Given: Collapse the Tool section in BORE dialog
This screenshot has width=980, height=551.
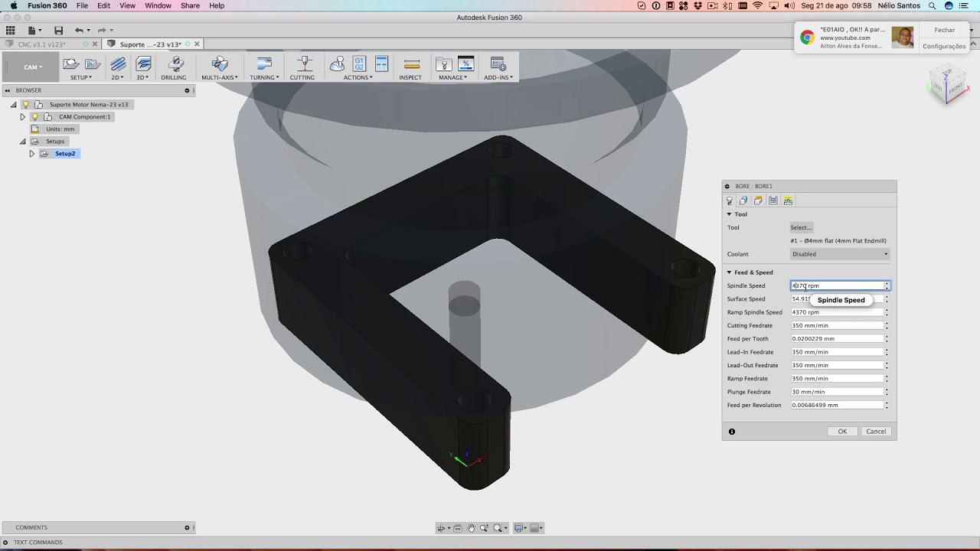Looking at the screenshot, I should [730, 214].
